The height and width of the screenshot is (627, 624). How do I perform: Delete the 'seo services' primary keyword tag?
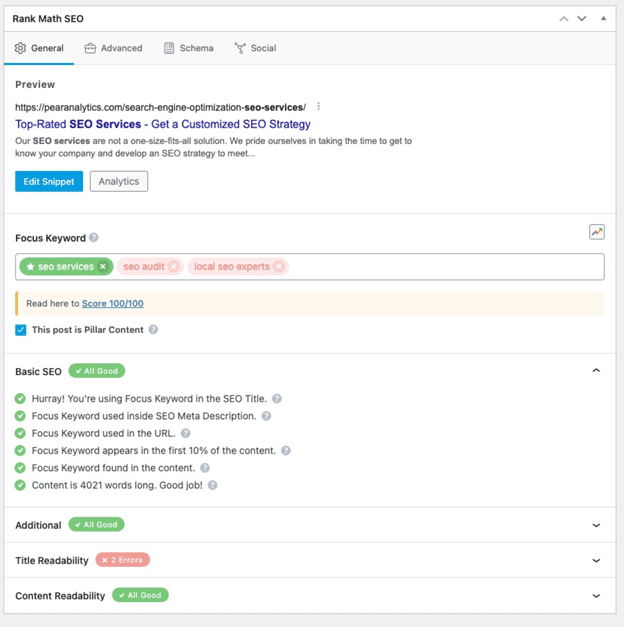click(x=103, y=267)
